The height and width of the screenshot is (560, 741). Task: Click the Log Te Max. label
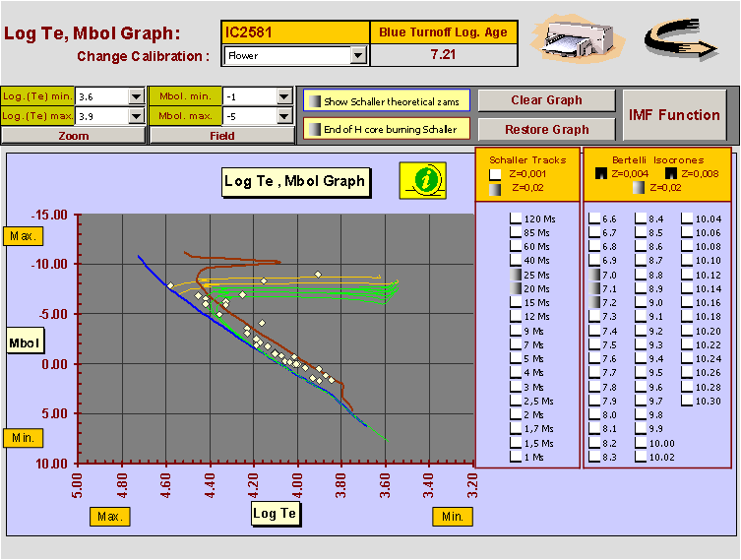click(x=110, y=517)
